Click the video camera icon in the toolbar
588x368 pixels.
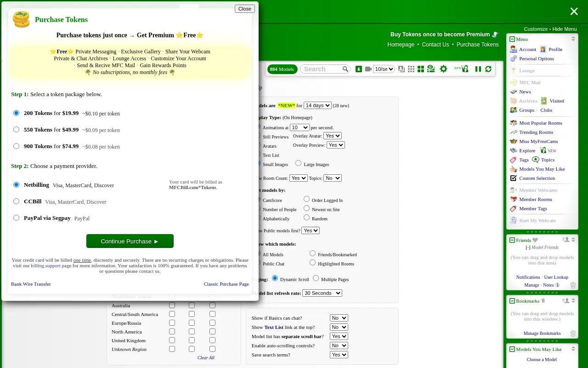pyautogui.click(x=368, y=69)
